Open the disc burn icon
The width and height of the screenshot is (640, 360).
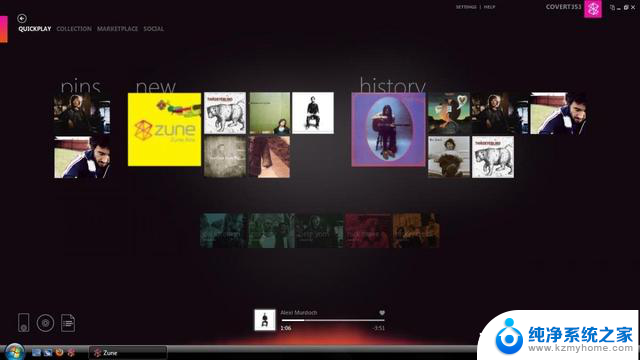tap(45, 323)
